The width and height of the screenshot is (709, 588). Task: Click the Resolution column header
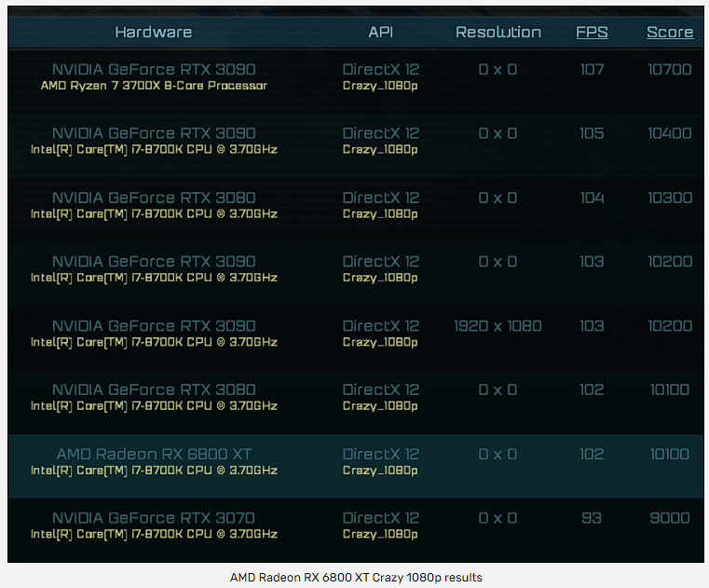point(498,32)
